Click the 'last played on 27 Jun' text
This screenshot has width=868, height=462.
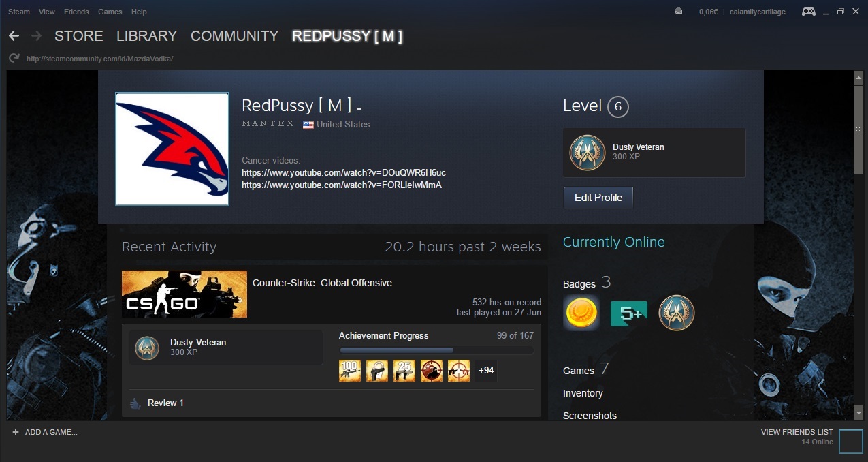[499, 312]
